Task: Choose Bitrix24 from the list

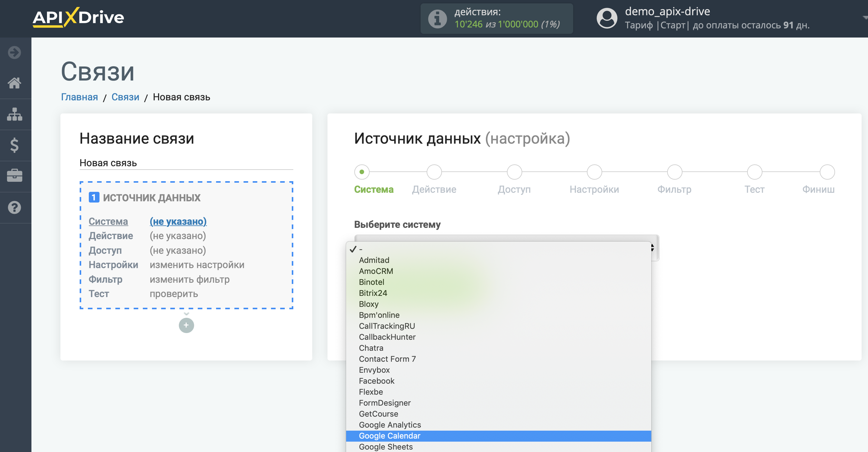Action: (499, 293)
